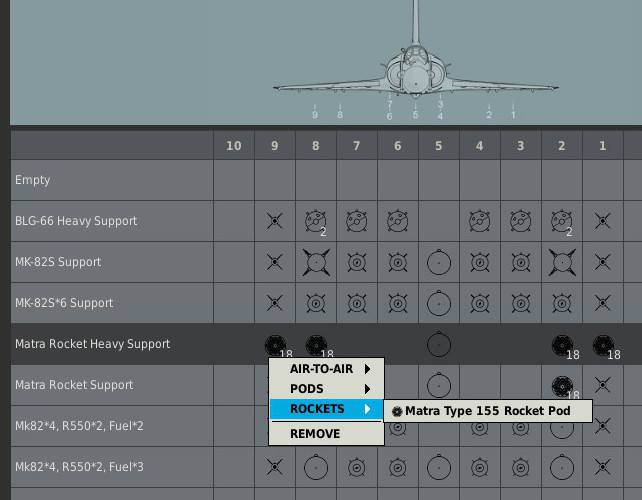Click pylon 5 fuel tank in Mk82*4, R550*2, Fuel*3 row
This screenshot has width=642, height=500.
(x=439, y=466)
